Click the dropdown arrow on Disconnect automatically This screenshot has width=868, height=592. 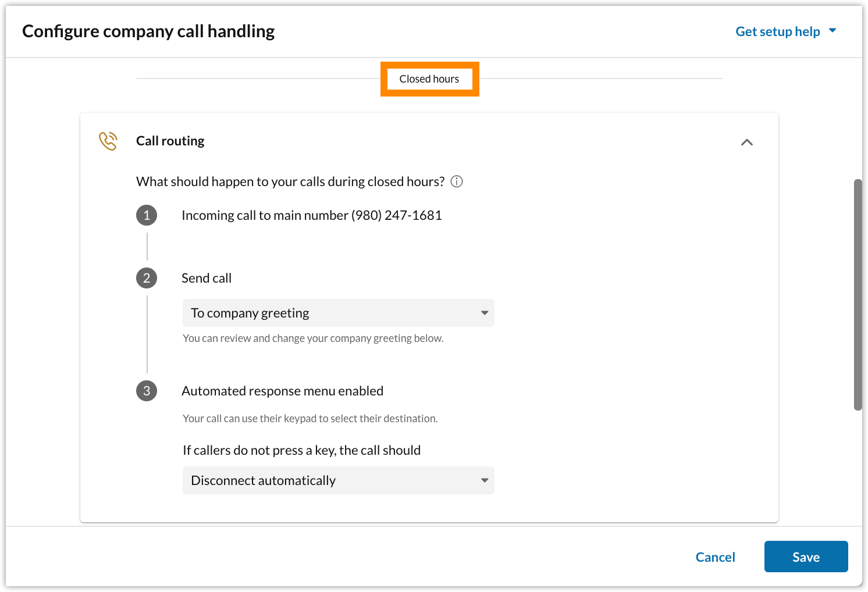(485, 480)
